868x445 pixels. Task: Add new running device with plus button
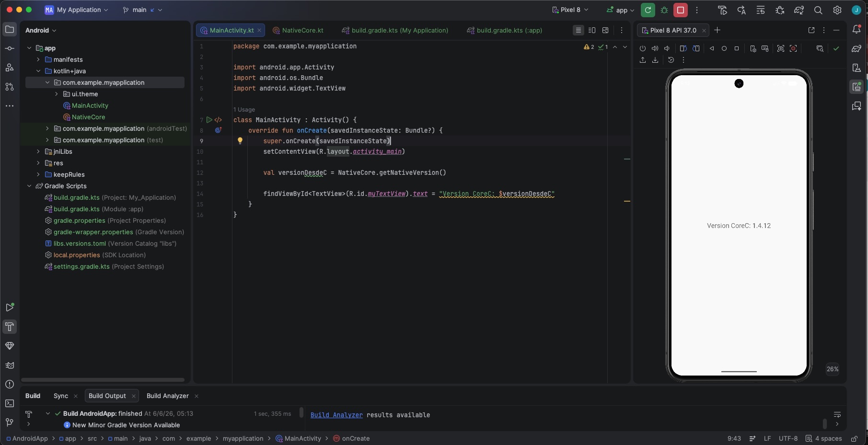[717, 30]
